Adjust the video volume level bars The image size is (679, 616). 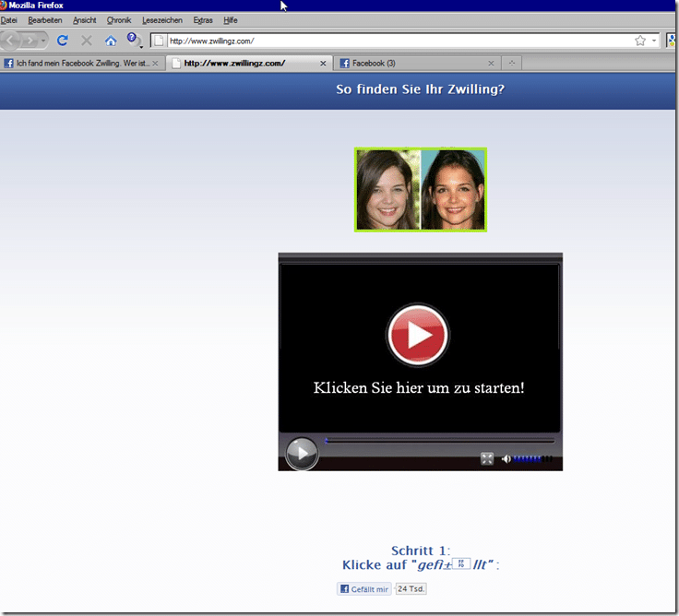click(532, 459)
